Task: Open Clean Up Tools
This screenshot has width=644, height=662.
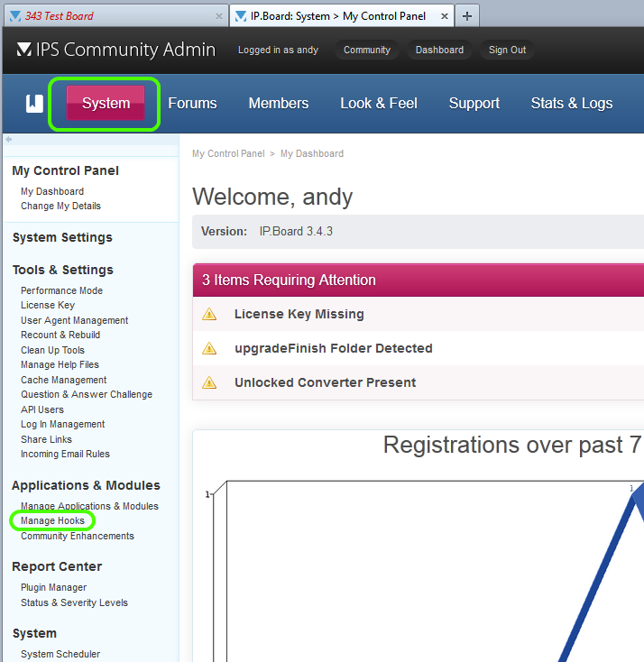Action: click(x=53, y=351)
